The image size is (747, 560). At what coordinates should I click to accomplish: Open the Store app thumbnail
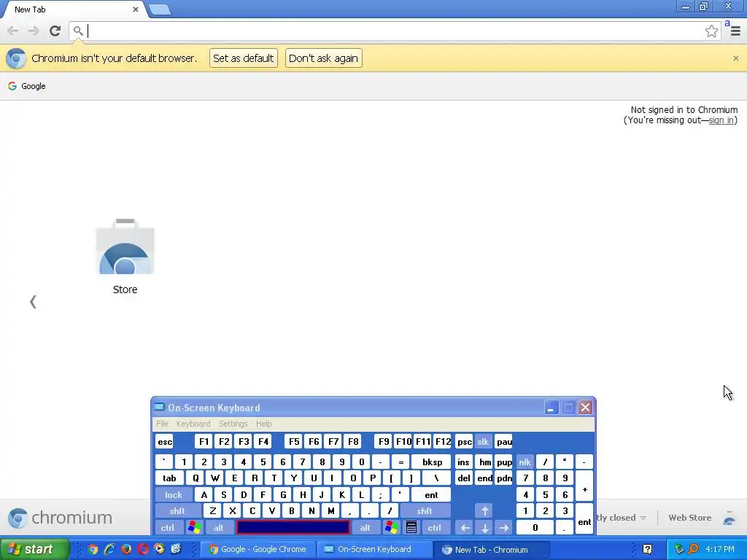coord(125,257)
